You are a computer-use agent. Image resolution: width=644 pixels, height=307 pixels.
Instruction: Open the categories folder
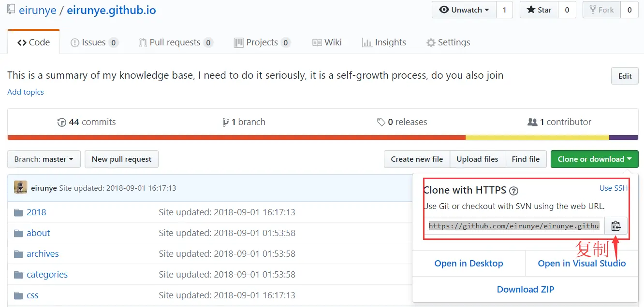[47, 275]
